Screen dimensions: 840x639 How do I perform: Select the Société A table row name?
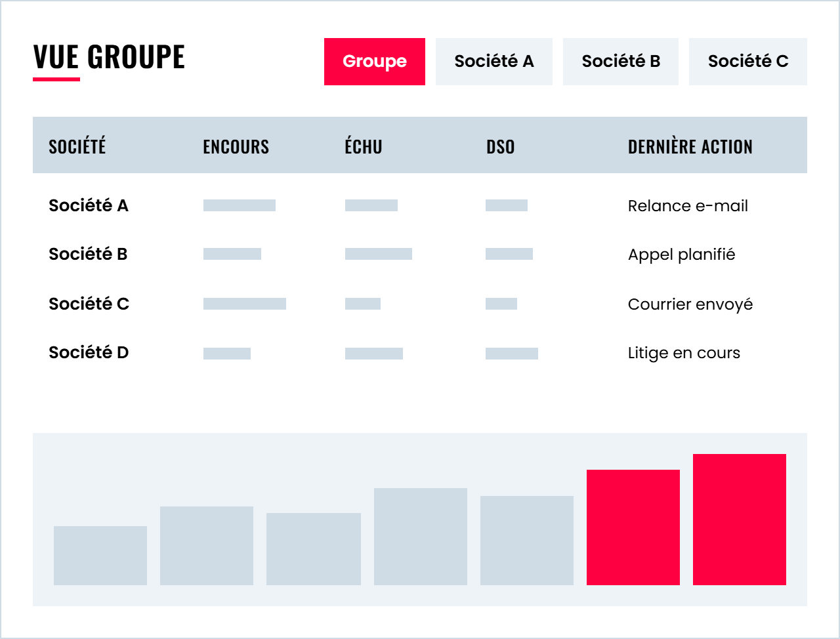(x=89, y=205)
